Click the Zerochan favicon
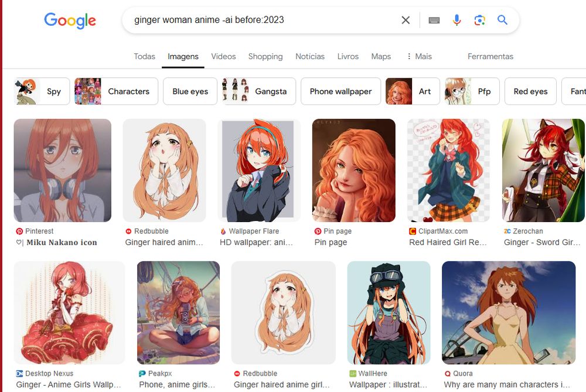Image resolution: width=586 pixels, height=392 pixels. coord(507,231)
